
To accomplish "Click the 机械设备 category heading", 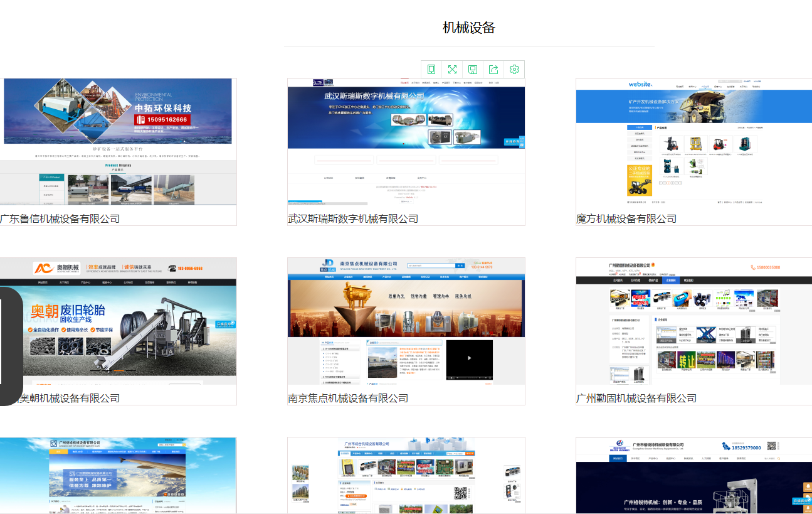I will [x=469, y=28].
